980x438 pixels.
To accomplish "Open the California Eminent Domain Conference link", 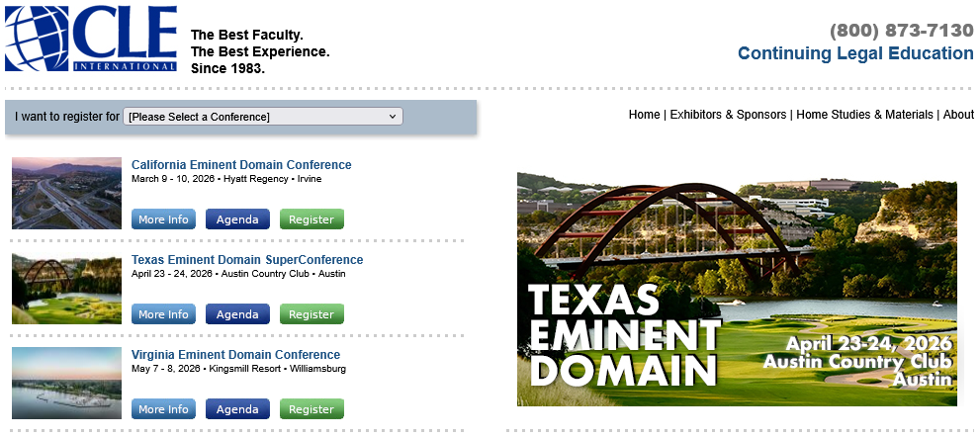I will pos(241,165).
